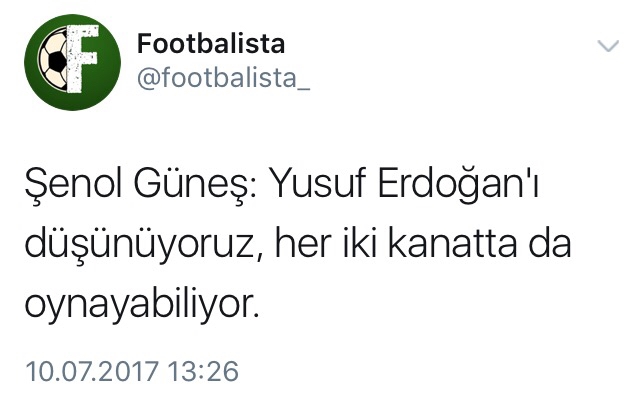
Task: Expand the tweet options chevron
Action: pos(608,46)
